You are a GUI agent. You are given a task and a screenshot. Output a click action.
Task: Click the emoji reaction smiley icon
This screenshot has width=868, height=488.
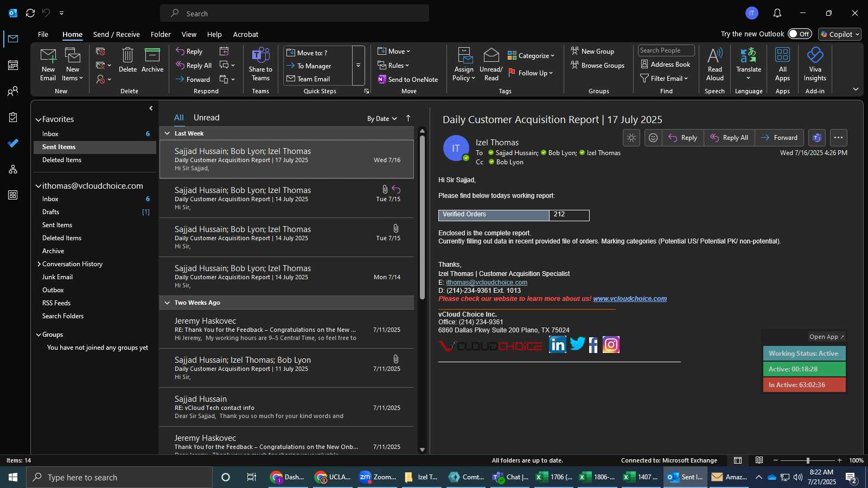653,138
